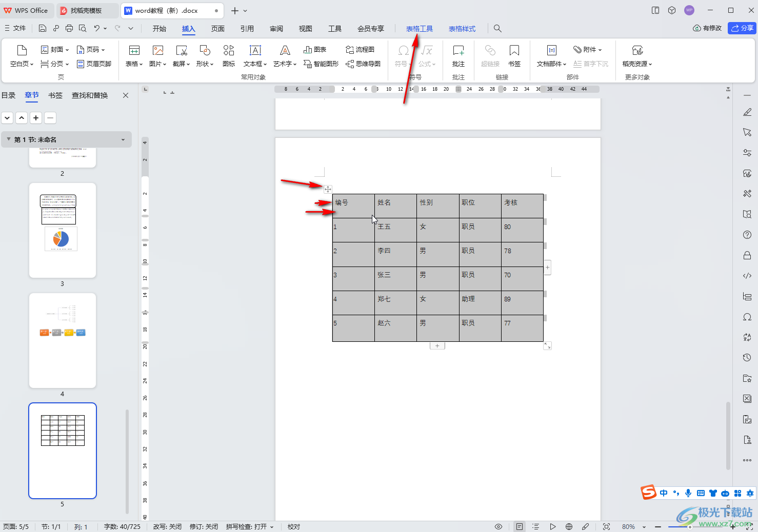Viewport: 758px width, 532px height.
Task: Select page 4 thumbnail with flowchart
Action: 63,341
